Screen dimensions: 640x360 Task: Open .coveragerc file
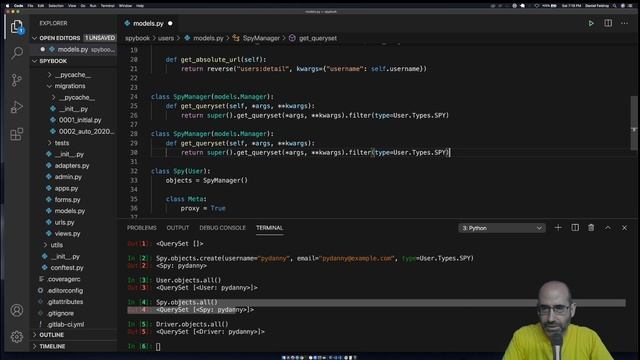coord(64,279)
